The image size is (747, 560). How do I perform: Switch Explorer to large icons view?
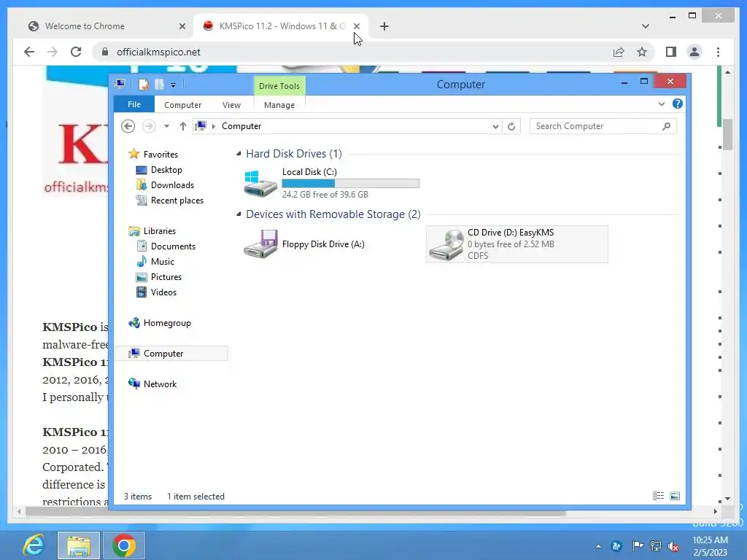click(675, 496)
